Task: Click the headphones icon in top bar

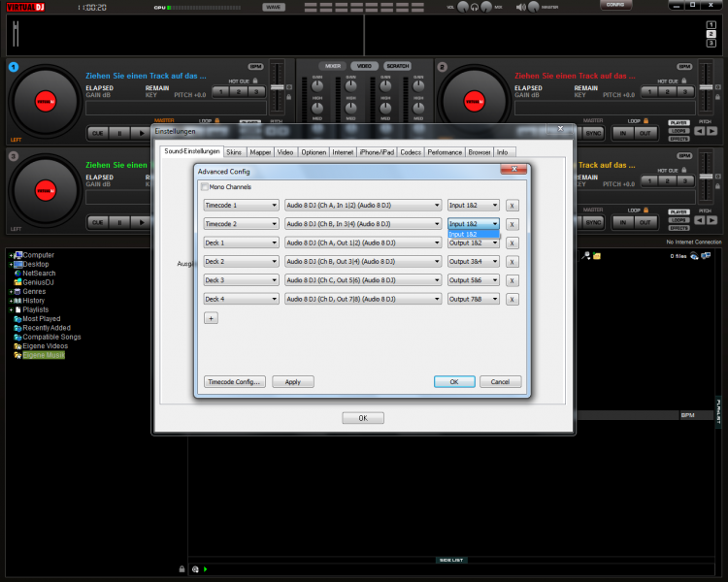Action: click(475, 7)
